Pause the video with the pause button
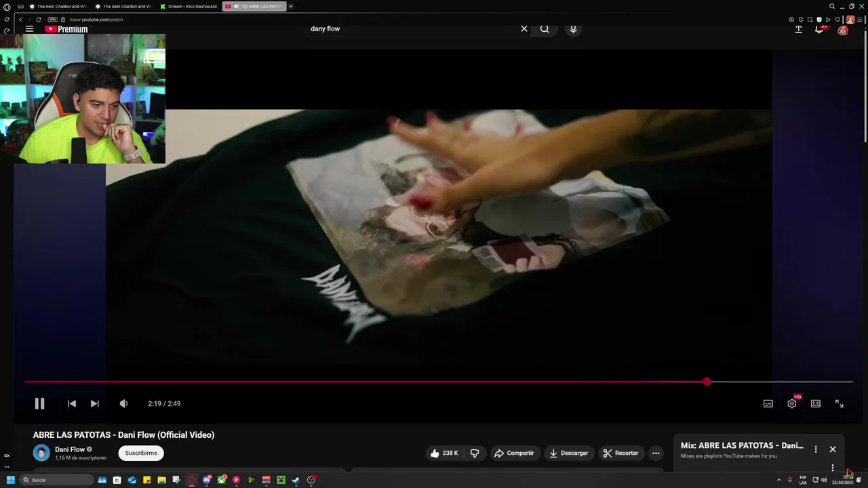Viewport: 868px width, 488px height. (x=39, y=404)
